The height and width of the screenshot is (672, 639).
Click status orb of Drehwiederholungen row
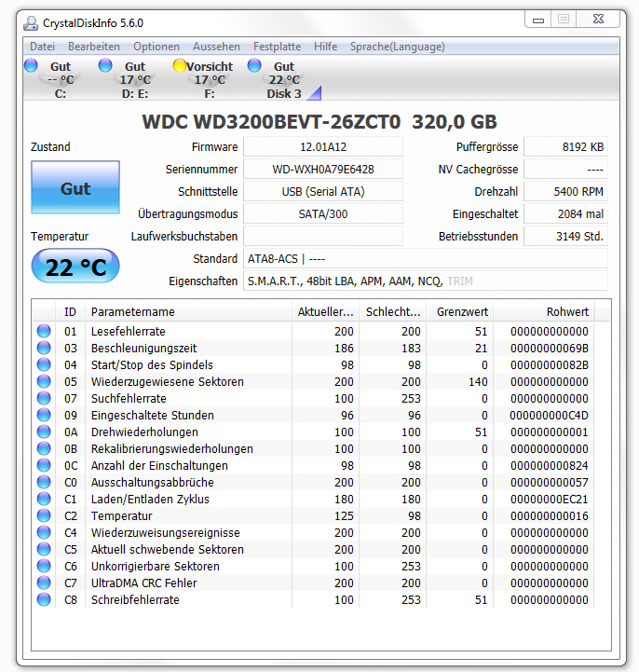pyautogui.click(x=44, y=432)
